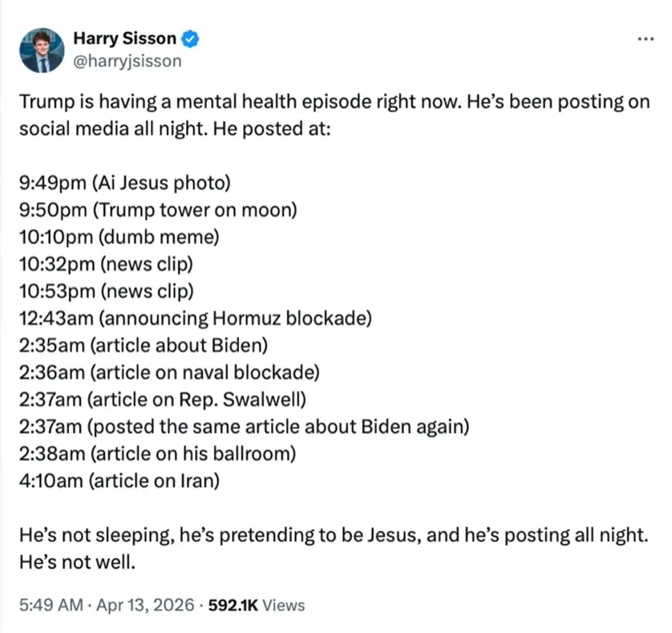Open the Harry Sisson display name link
This screenshot has width=672, height=633.
click(x=124, y=38)
